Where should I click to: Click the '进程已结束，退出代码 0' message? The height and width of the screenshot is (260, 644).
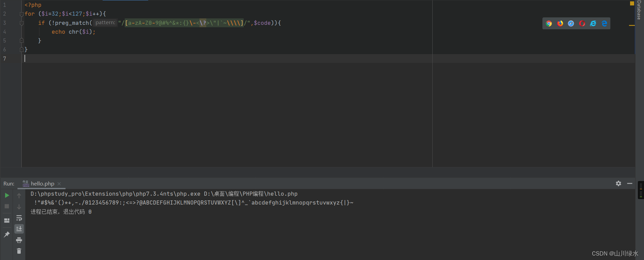pos(61,212)
